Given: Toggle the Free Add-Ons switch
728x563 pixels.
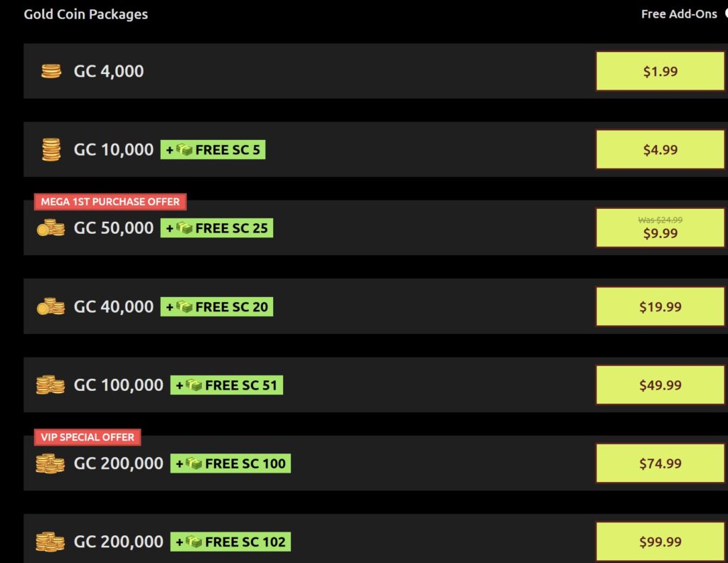Looking at the screenshot, I should coord(726,14).
